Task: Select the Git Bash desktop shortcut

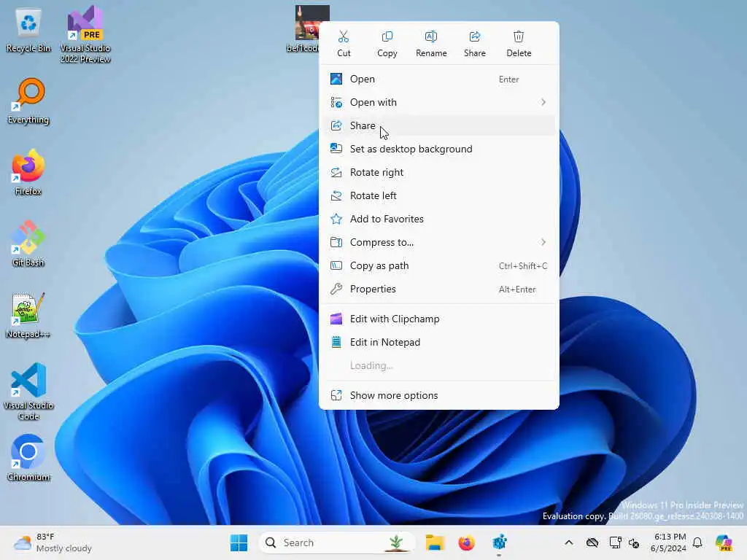Action: 28,244
